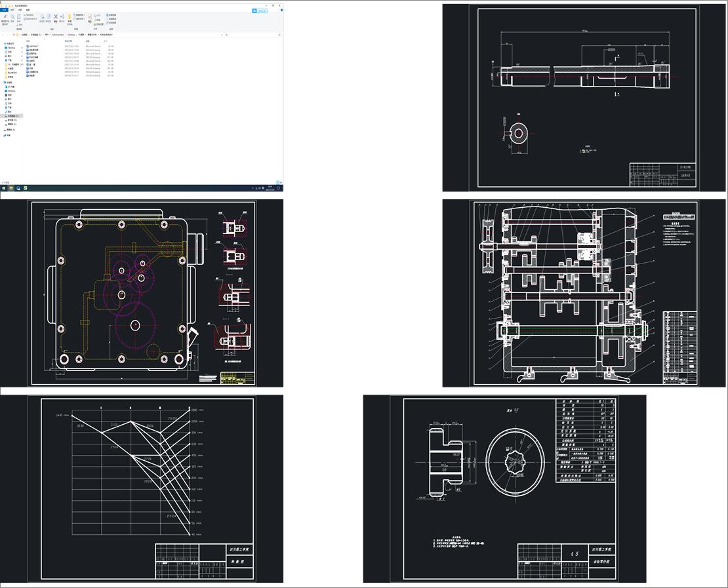Switch to the Share ribbon tab
The height and width of the screenshot is (588, 728).
(x=20, y=10)
